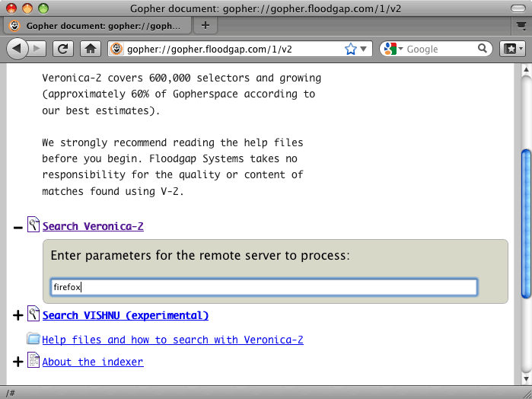Expand the Search VISHNU section

(x=18, y=315)
